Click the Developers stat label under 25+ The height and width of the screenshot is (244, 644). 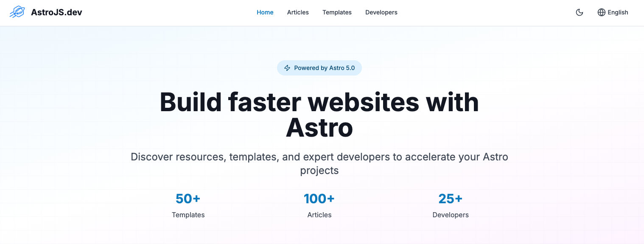point(451,215)
